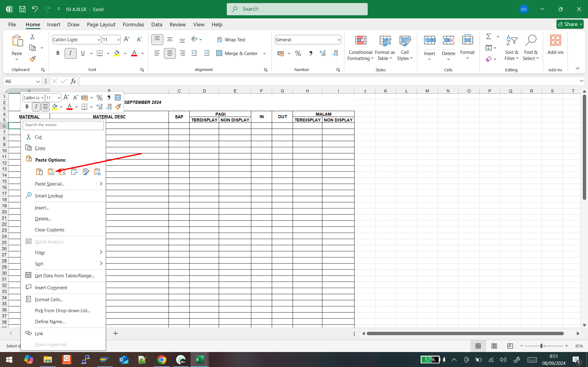Click the Search the menus field

click(x=63, y=125)
